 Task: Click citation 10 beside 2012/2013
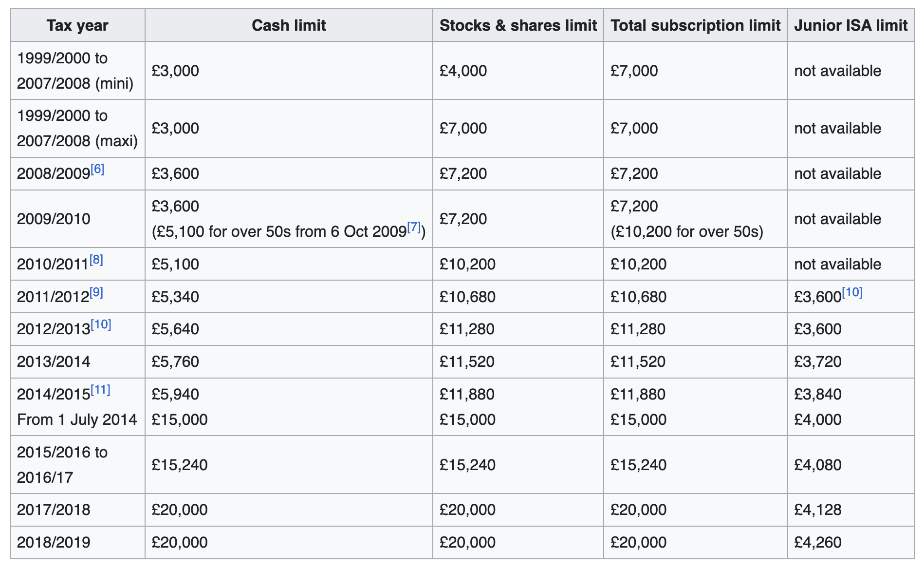(x=101, y=325)
